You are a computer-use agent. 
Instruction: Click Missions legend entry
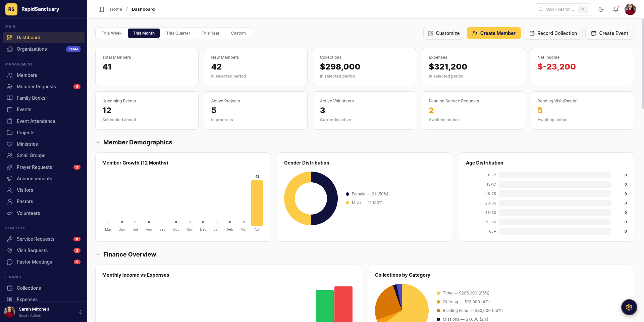pyautogui.click(x=462, y=319)
